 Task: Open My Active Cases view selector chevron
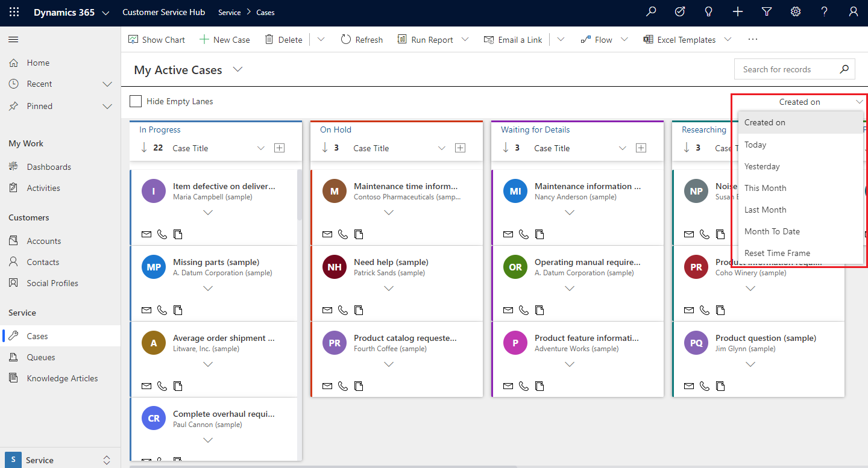237,70
